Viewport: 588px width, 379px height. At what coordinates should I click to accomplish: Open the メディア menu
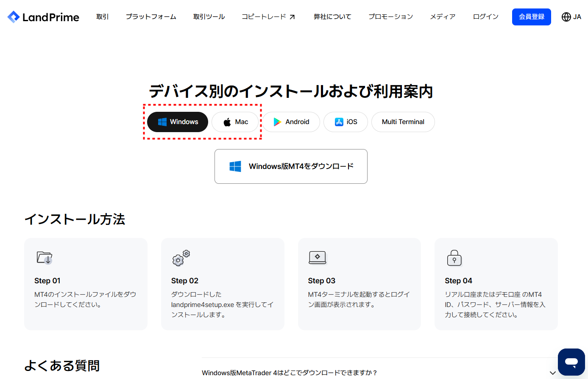tap(443, 17)
